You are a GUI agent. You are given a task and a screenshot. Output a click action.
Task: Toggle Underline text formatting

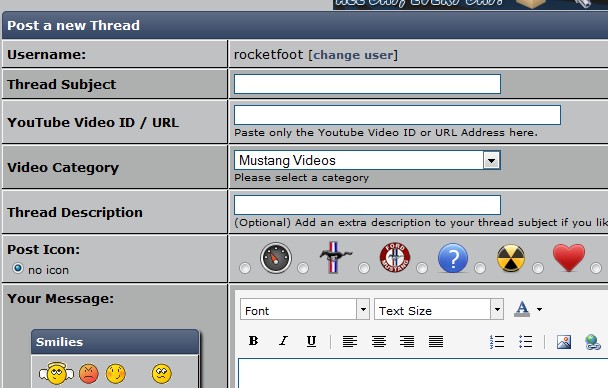click(311, 341)
